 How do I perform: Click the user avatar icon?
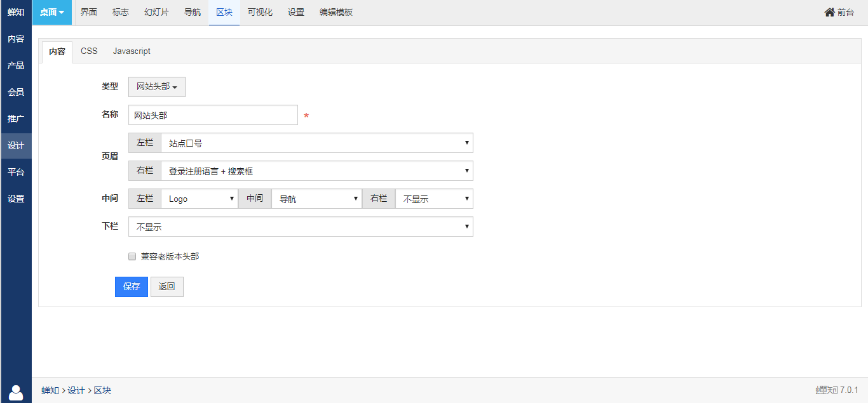pos(16,393)
